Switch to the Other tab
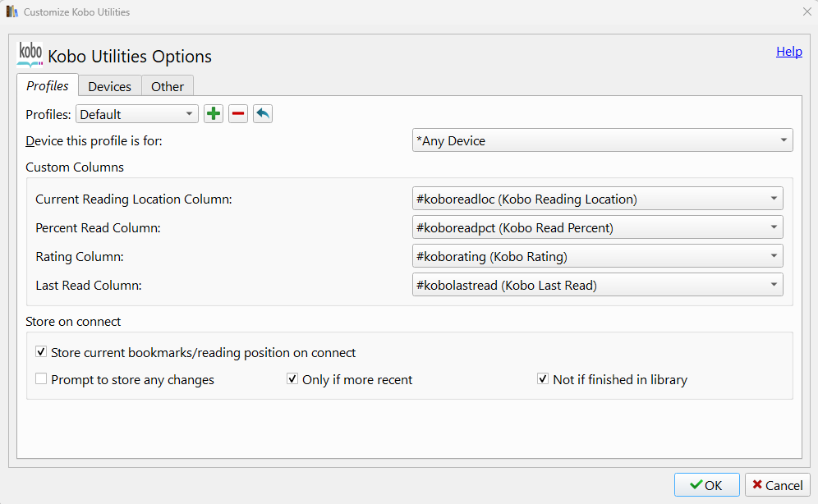The height and width of the screenshot is (504, 818). click(x=168, y=86)
